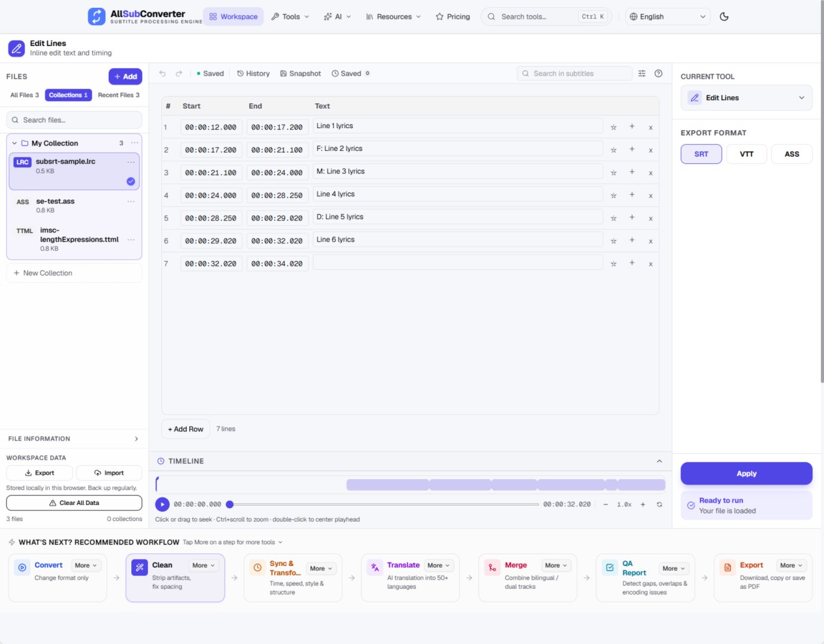Image resolution: width=824 pixels, height=644 pixels.
Task: Create a New Collection
Action: [74, 273]
